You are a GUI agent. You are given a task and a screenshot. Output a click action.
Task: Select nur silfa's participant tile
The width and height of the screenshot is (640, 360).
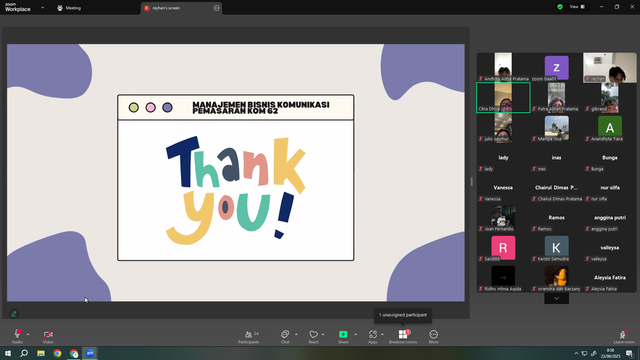[x=610, y=187]
